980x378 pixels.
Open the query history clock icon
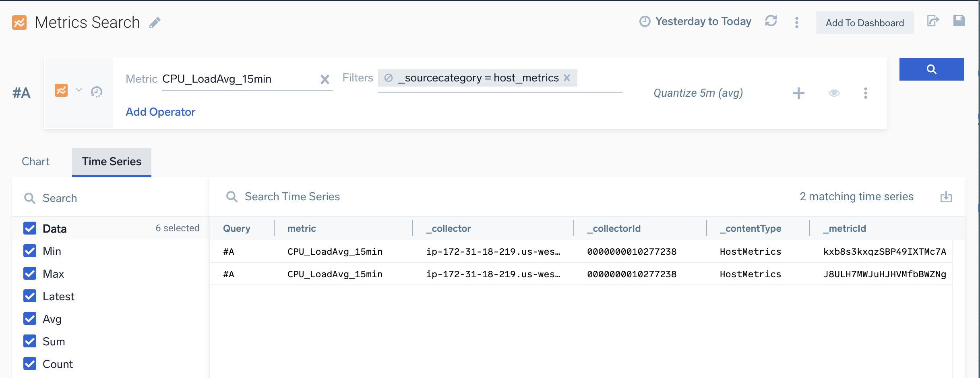[x=97, y=92]
